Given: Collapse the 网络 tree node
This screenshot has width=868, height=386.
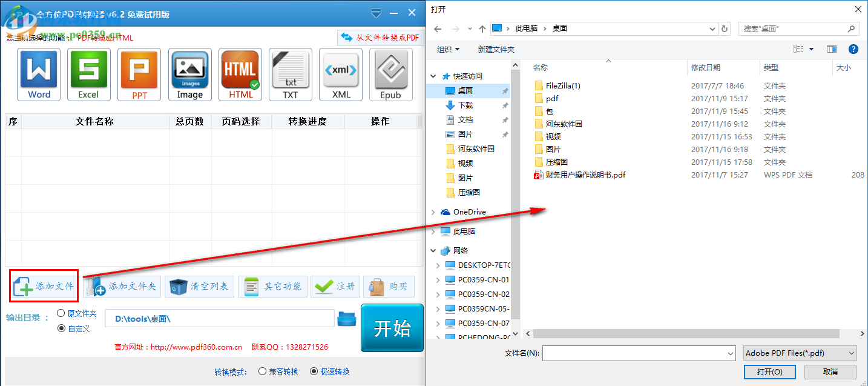Looking at the screenshot, I should [433, 251].
